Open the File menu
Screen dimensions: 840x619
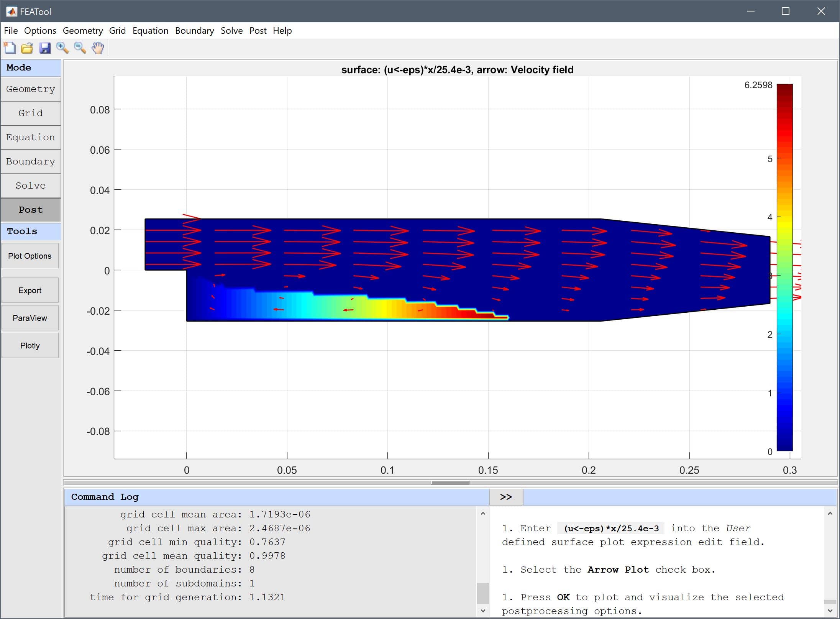pyautogui.click(x=11, y=31)
